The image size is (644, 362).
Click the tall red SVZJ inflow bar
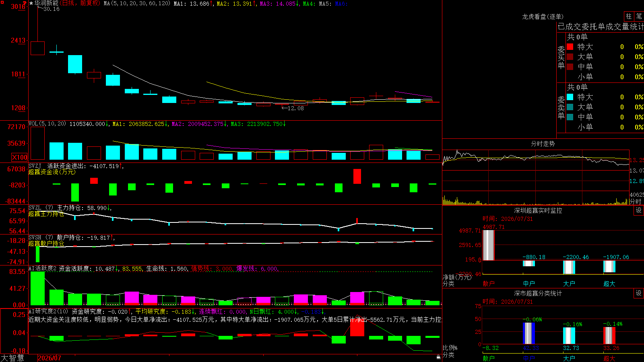tap(357, 177)
